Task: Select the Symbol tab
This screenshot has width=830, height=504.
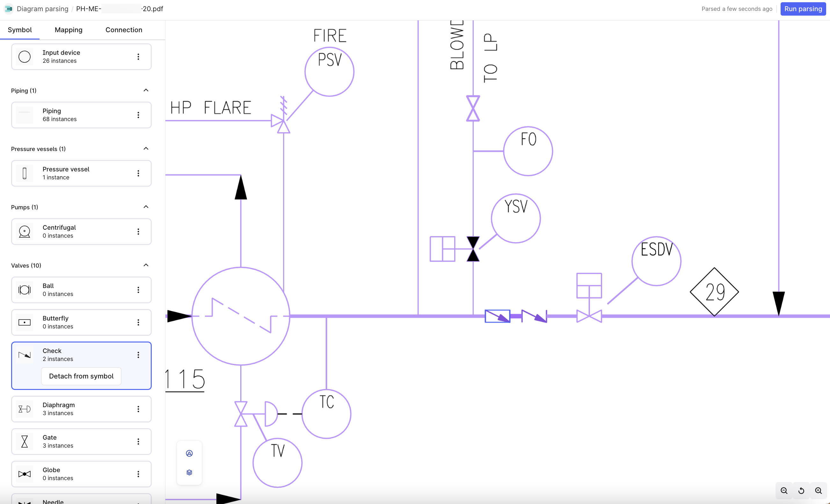Action: pos(20,29)
